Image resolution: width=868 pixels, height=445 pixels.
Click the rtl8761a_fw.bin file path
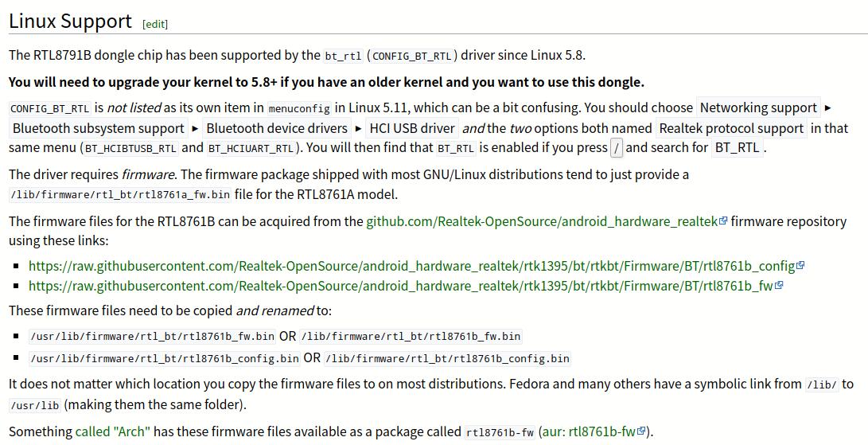point(119,194)
